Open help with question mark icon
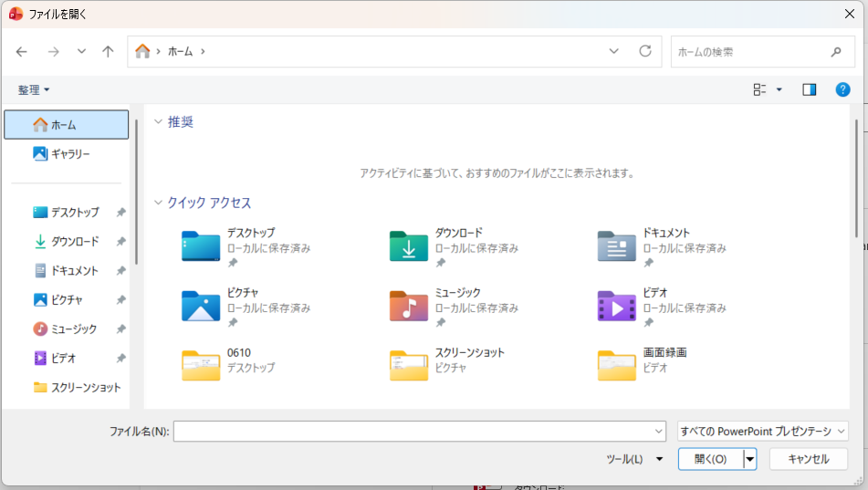This screenshot has height=490, width=868. point(842,89)
